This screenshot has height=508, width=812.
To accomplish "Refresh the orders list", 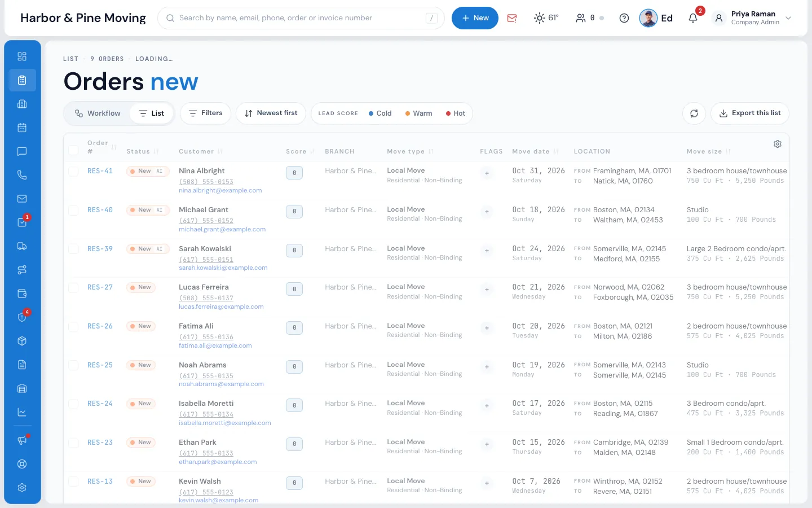I will pos(694,113).
